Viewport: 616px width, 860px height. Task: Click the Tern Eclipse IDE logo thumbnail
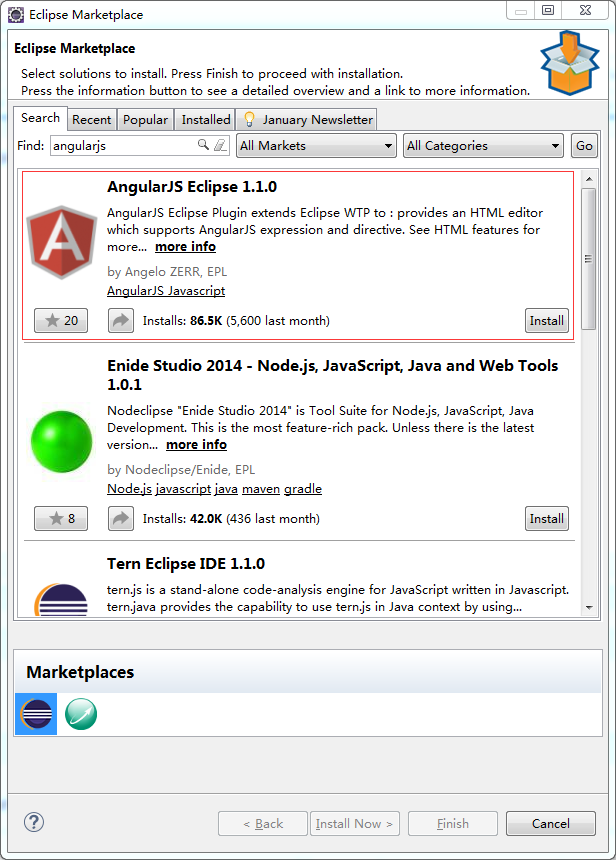point(61,599)
